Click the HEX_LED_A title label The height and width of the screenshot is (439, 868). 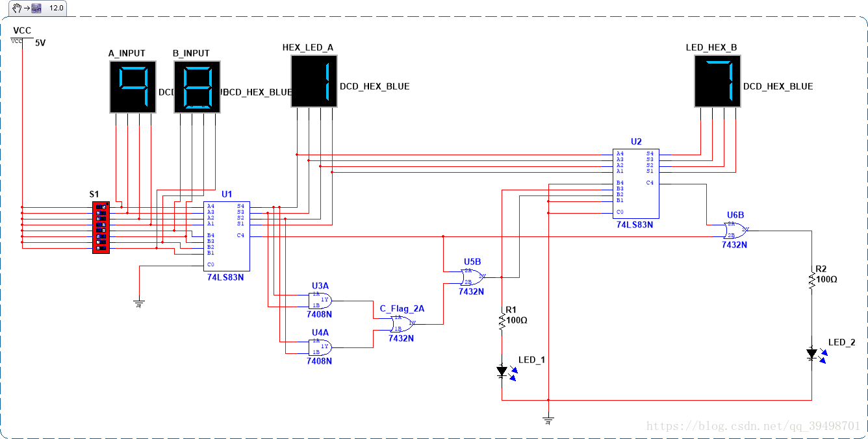(x=308, y=47)
